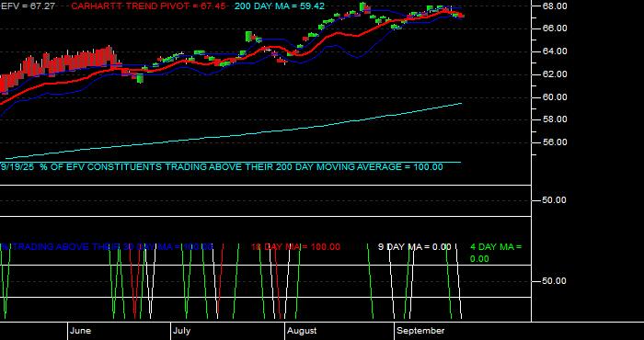The width and height of the screenshot is (644, 340).
Task: Click the 9 DAY MA = 0.00 label
Action: [414, 247]
